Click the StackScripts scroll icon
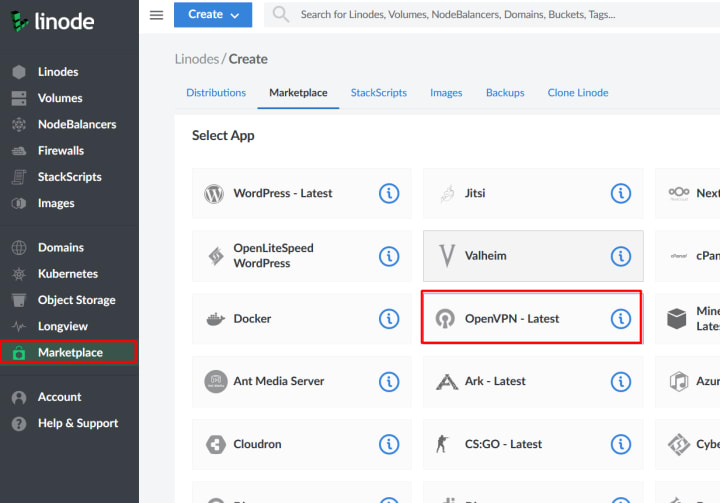 point(19,177)
